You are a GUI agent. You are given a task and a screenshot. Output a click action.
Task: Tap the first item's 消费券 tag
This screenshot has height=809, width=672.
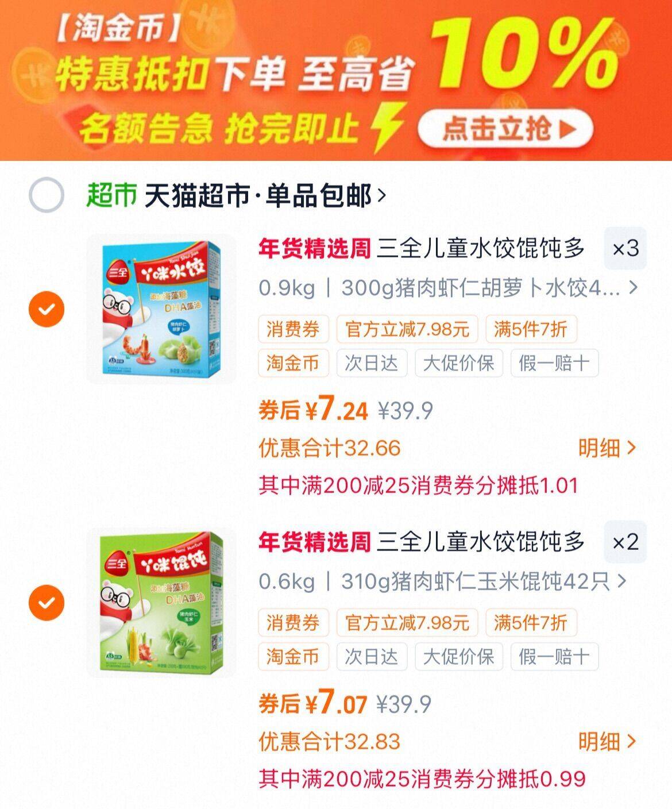point(293,329)
